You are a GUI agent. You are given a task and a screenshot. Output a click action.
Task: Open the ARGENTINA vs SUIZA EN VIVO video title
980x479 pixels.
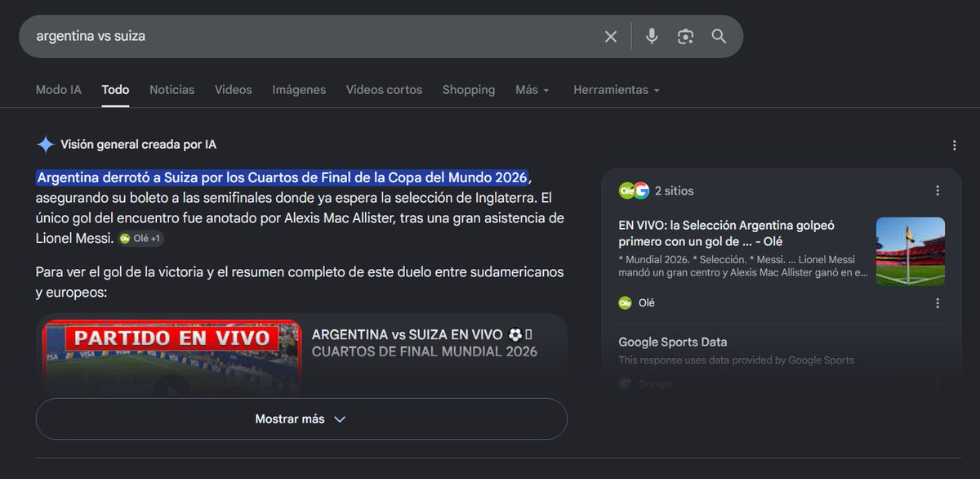[x=422, y=334]
